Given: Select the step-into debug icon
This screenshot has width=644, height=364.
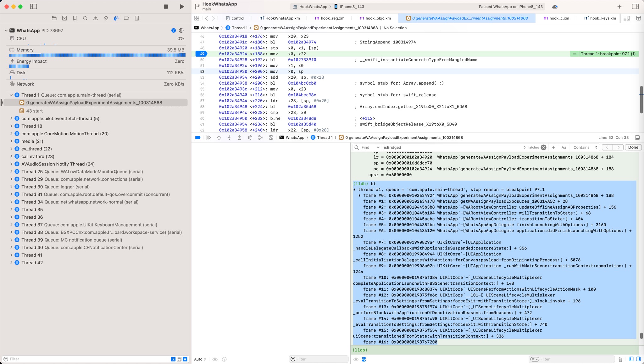Looking at the screenshot, I should 229,137.
